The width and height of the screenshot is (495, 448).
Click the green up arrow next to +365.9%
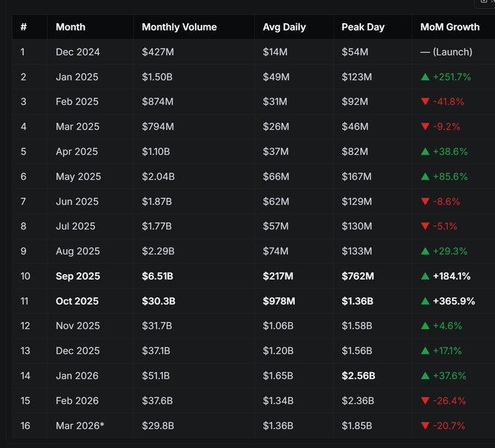[425, 301]
